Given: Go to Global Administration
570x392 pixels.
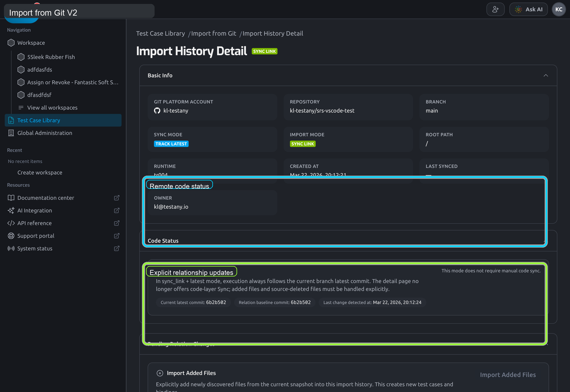Looking at the screenshot, I should tap(45, 133).
